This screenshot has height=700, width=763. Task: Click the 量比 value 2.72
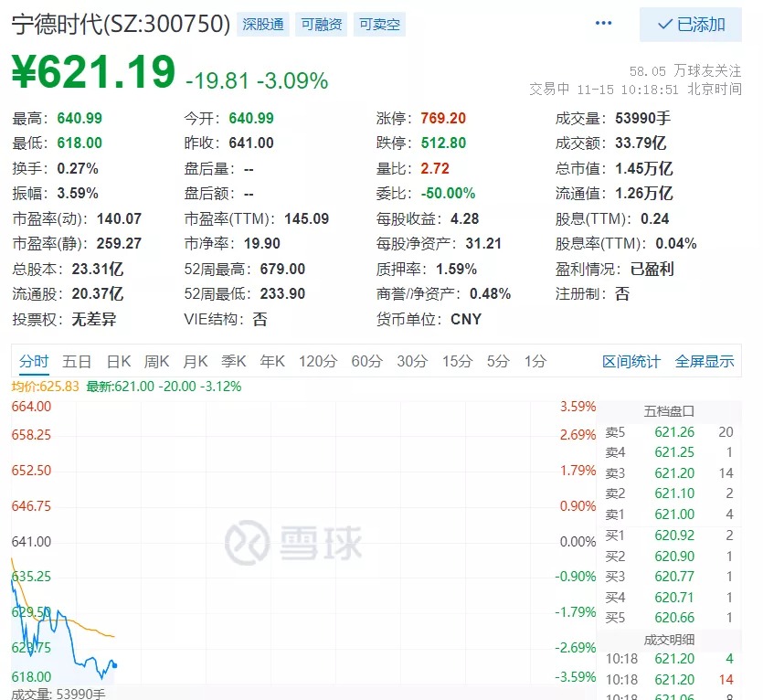(x=435, y=168)
